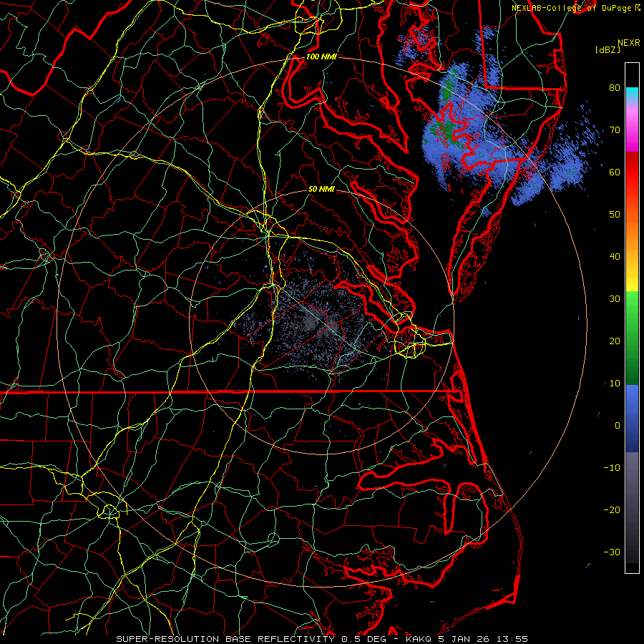644x644 pixels.
Task: Select the 80 value on dBZ scale
Action: click(x=615, y=87)
